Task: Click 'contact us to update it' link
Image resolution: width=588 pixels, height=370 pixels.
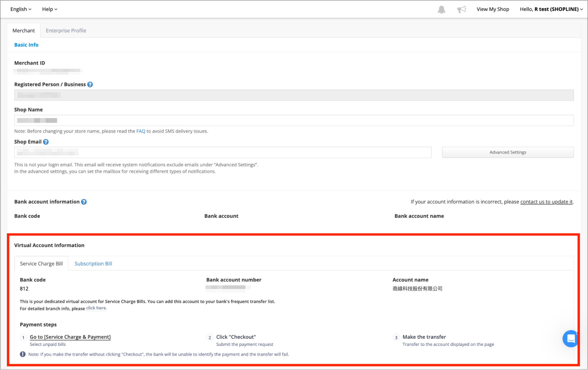Action: pos(546,202)
